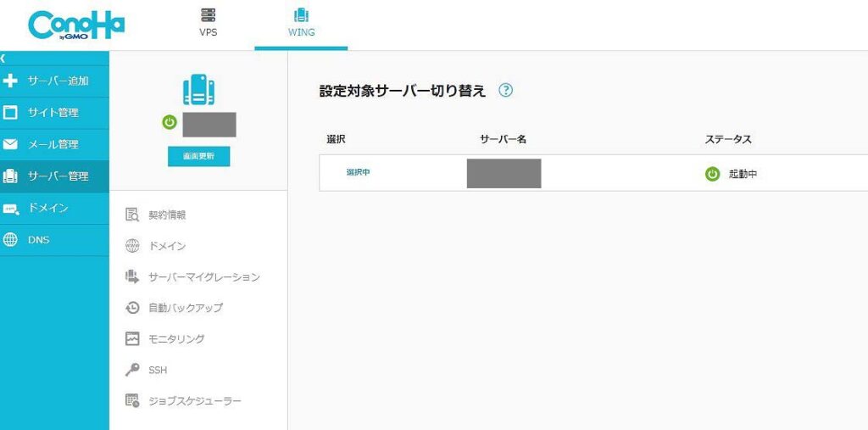868x430 pixels.
Task: Click the plus icon for サーバー追加
Action: (10, 81)
